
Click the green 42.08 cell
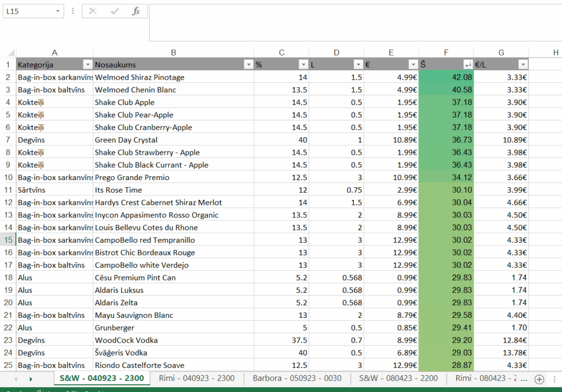click(x=446, y=77)
